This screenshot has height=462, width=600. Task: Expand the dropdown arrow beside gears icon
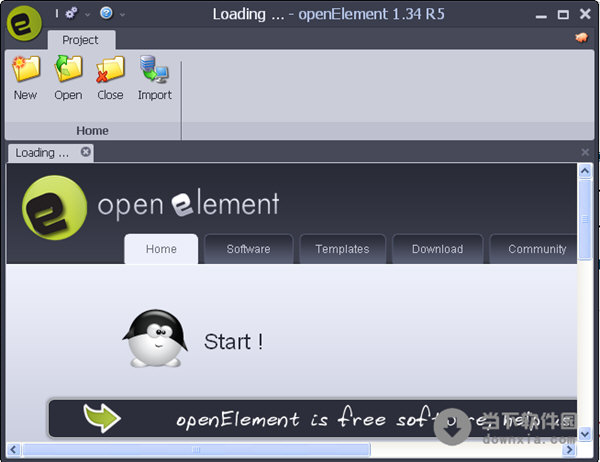[x=87, y=15]
